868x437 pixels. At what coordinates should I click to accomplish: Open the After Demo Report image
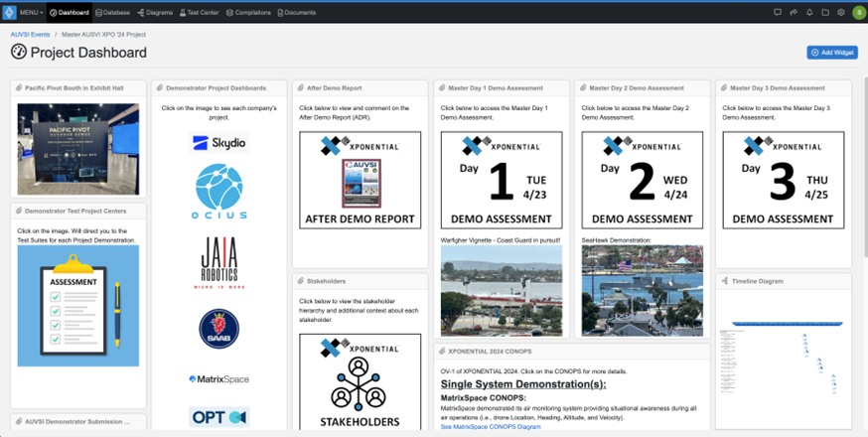[360, 180]
